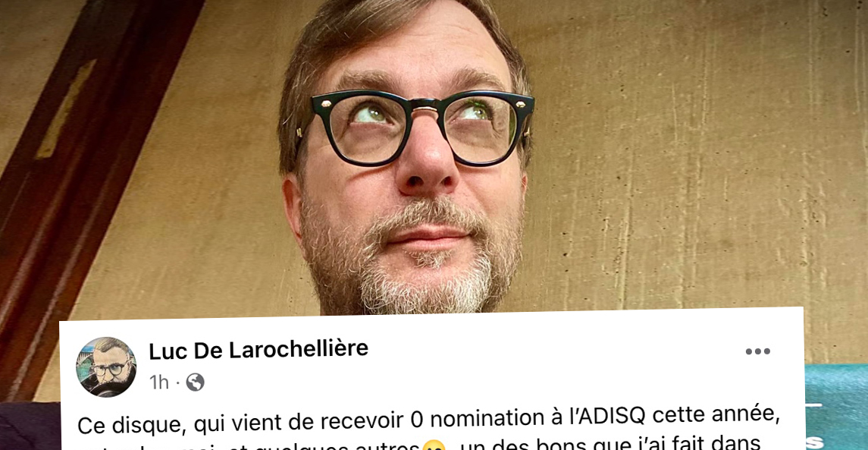Viewport: 868px width, 450px height.
Task: Click the man's black-framed glasses in the photo
Action: [x=414, y=127]
